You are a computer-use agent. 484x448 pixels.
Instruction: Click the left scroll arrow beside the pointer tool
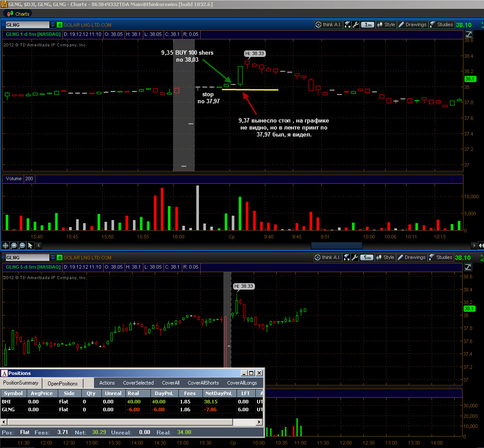tap(38, 245)
